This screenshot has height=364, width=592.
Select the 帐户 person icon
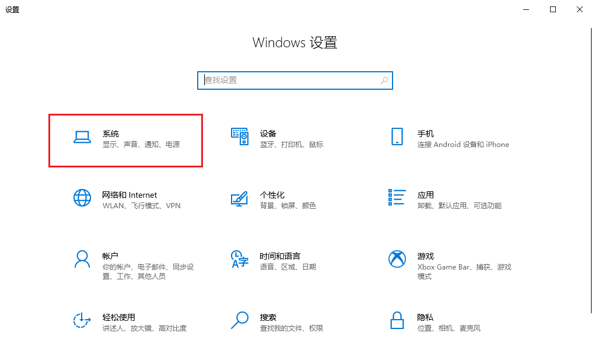pos(82,260)
